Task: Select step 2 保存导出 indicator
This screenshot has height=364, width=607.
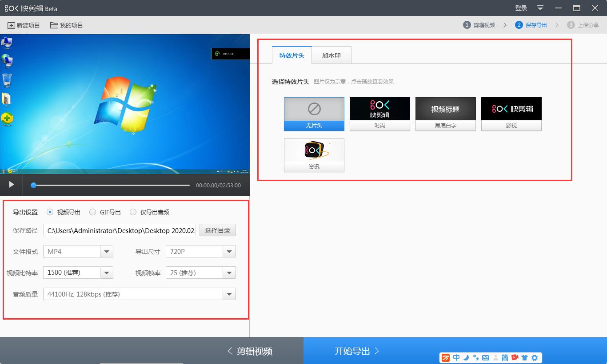Action: (531, 25)
